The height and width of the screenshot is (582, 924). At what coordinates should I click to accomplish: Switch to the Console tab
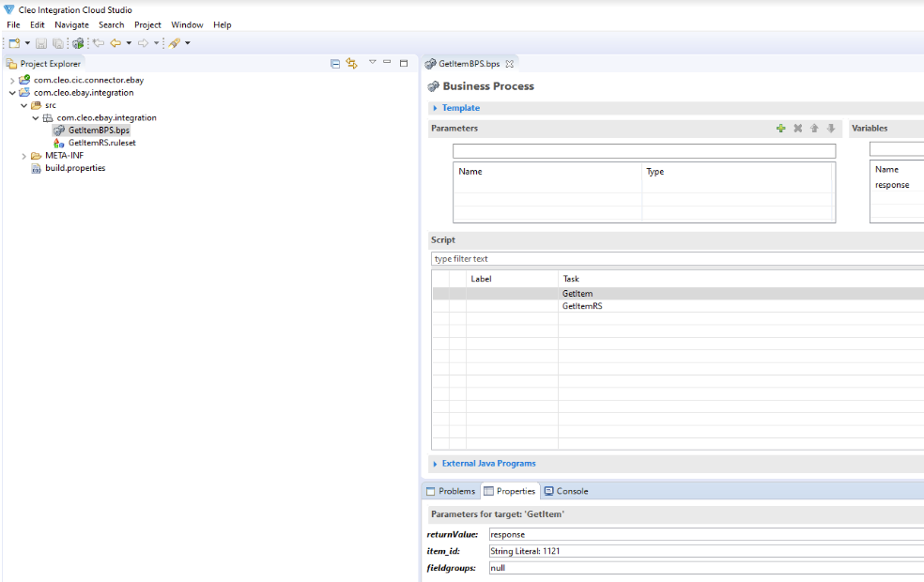(566, 491)
